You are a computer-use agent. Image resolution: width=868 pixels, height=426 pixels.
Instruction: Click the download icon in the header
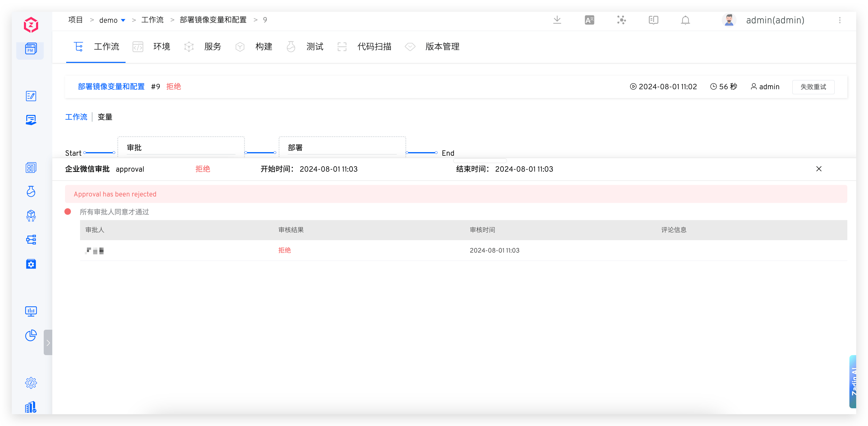pos(557,20)
